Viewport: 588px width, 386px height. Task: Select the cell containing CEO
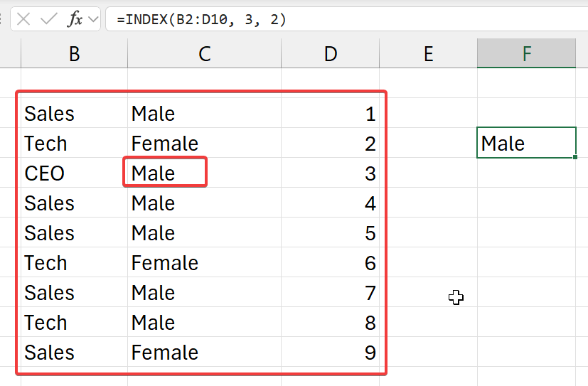click(74, 173)
